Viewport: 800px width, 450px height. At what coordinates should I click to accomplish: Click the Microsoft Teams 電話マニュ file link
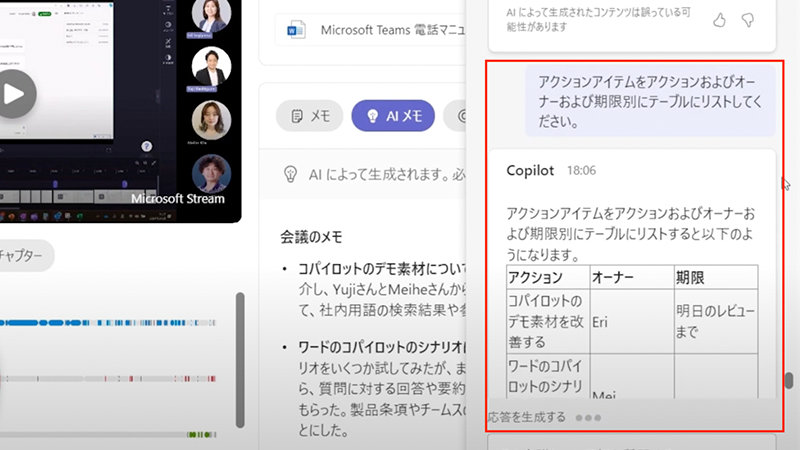coord(392,30)
